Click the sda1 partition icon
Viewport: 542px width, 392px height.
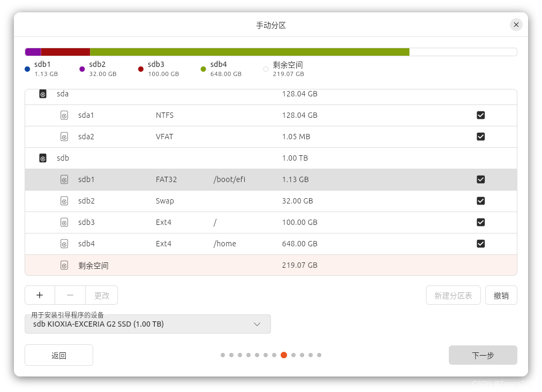64,115
